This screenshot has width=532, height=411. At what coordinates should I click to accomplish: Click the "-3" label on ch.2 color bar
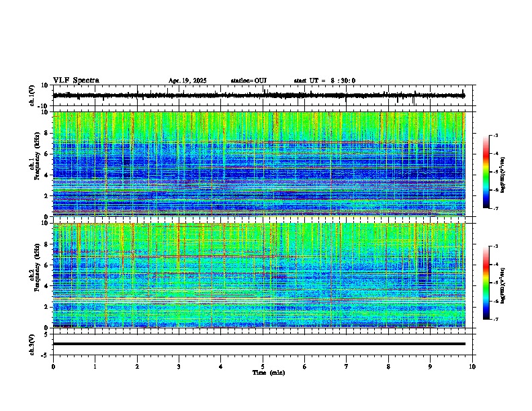[x=495, y=246]
